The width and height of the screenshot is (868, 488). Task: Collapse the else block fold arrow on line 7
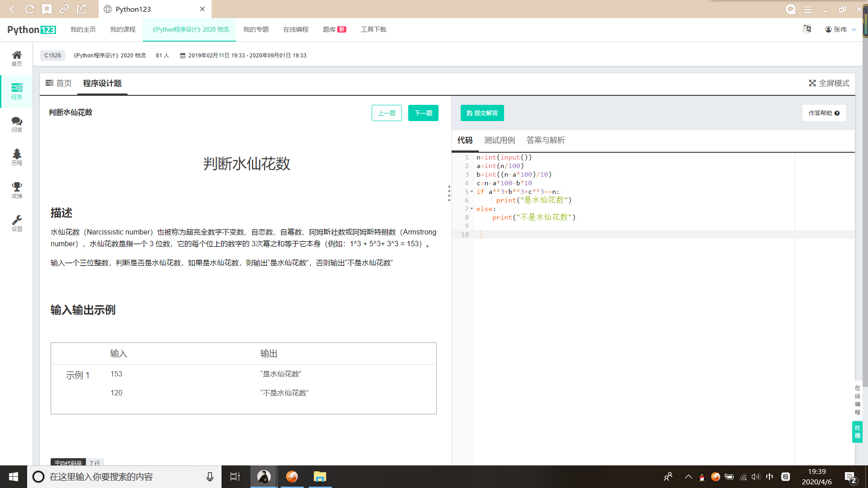coord(472,209)
